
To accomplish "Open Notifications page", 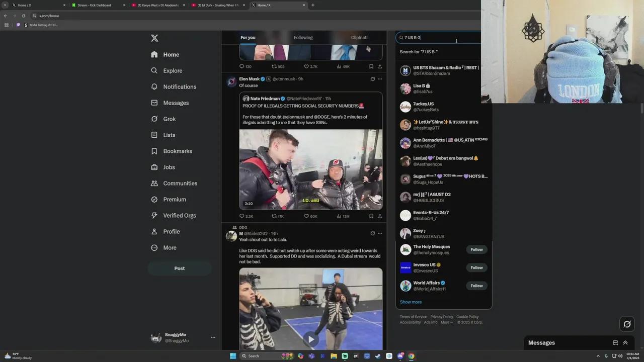I will pos(174,86).
